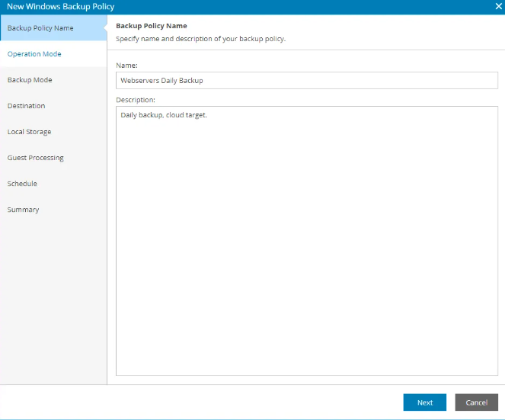Click the bold Backup Policy Name heading
This screenshot has height=420, width=505.
[151, 26]
